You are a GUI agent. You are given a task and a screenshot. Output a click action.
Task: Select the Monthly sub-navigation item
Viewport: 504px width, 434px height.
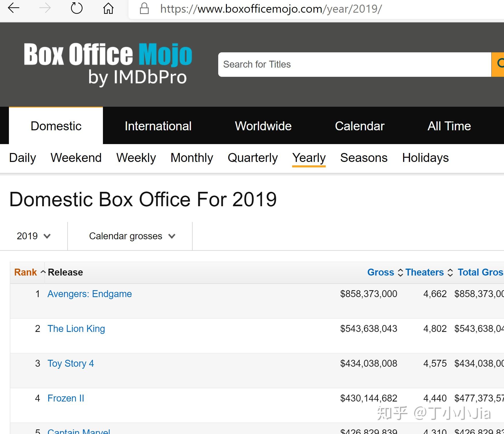191,158
